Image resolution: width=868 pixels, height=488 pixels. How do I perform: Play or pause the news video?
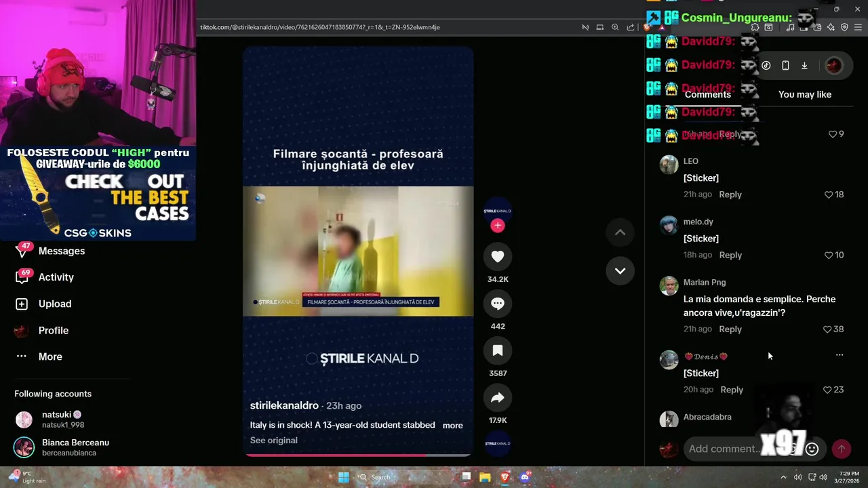[358, 251]
